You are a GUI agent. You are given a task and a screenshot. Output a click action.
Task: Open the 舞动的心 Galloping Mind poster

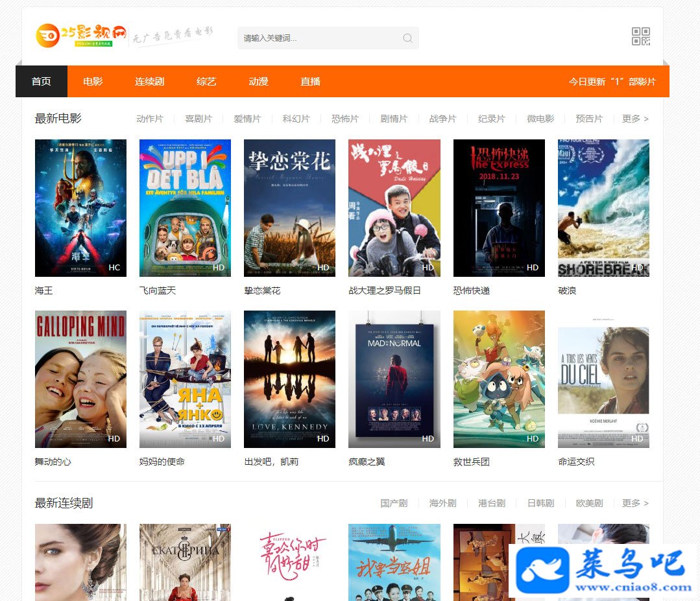(x=81, y=379)
